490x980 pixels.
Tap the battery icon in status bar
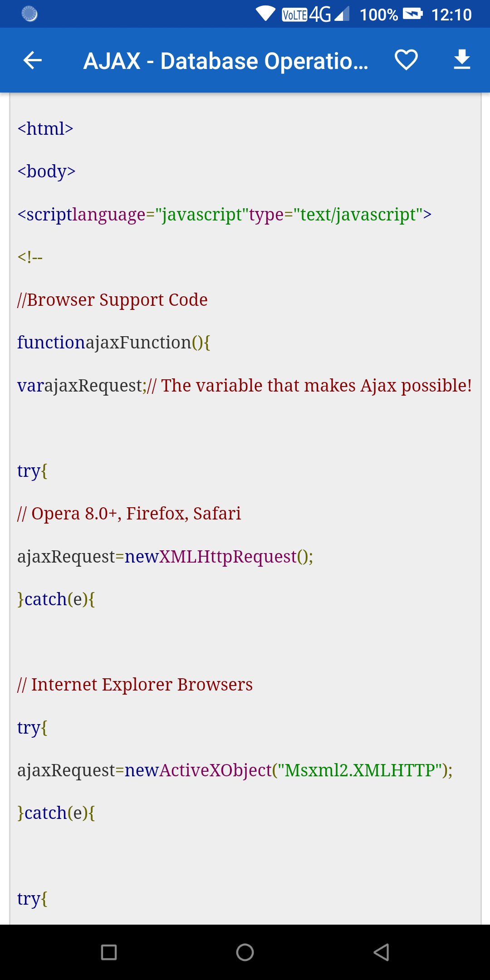412,14
